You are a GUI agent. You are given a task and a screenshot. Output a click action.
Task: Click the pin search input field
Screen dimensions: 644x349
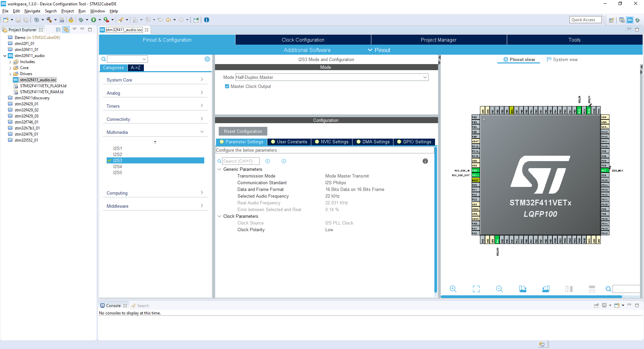626,289
